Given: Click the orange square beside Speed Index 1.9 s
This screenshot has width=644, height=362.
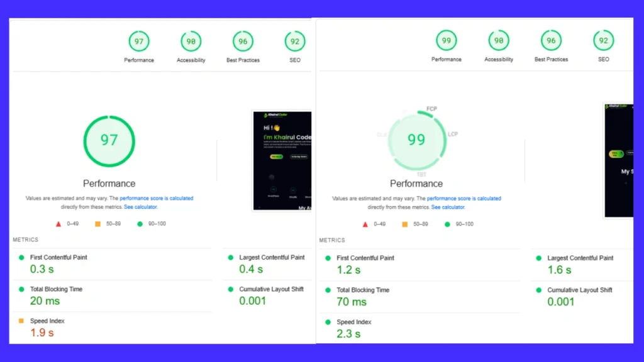Looking at the screenshot, I should coord(21,321).
